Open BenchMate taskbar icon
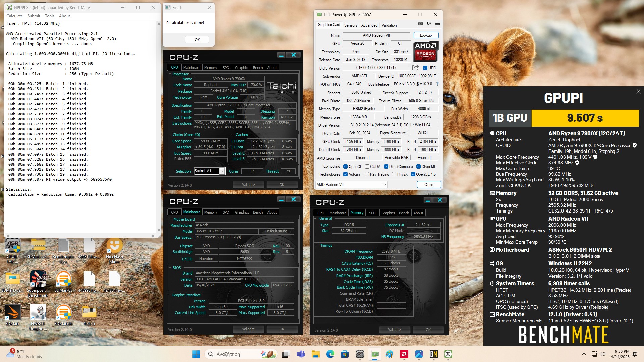644x362 pixels. tap(433, 354)
